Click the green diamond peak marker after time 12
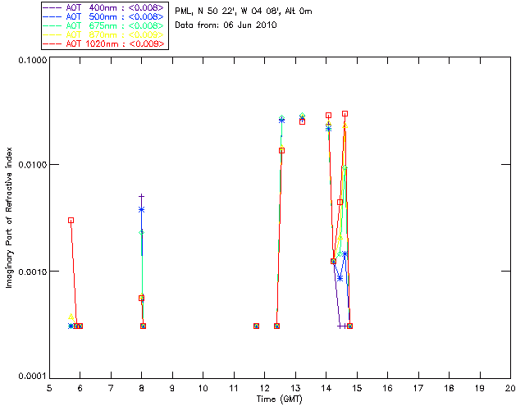 pyautogui.click(x=282, y=118)
